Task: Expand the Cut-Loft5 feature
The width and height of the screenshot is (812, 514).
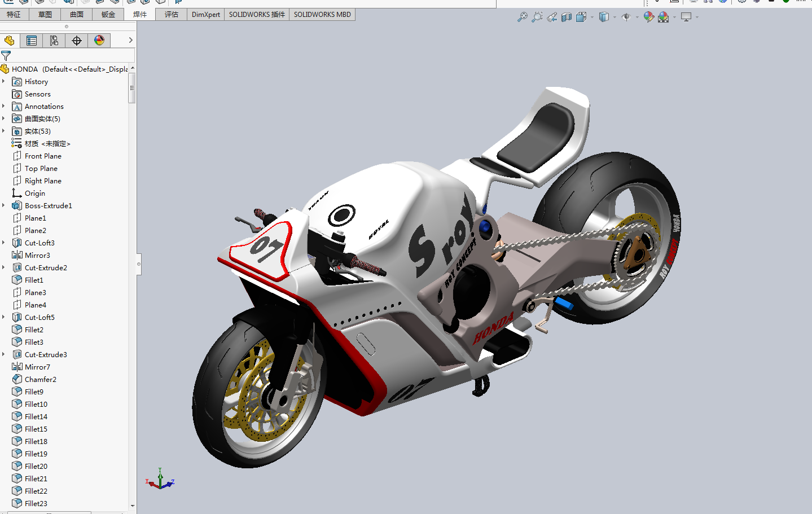Action: tap(3, 317)
